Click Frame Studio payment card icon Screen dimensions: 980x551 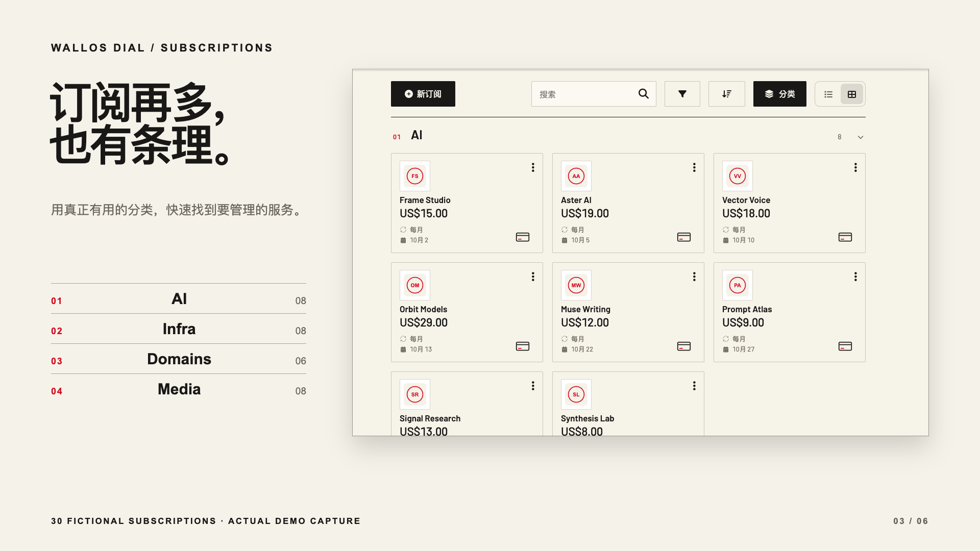pyautogui.click(x=523, y=237)
